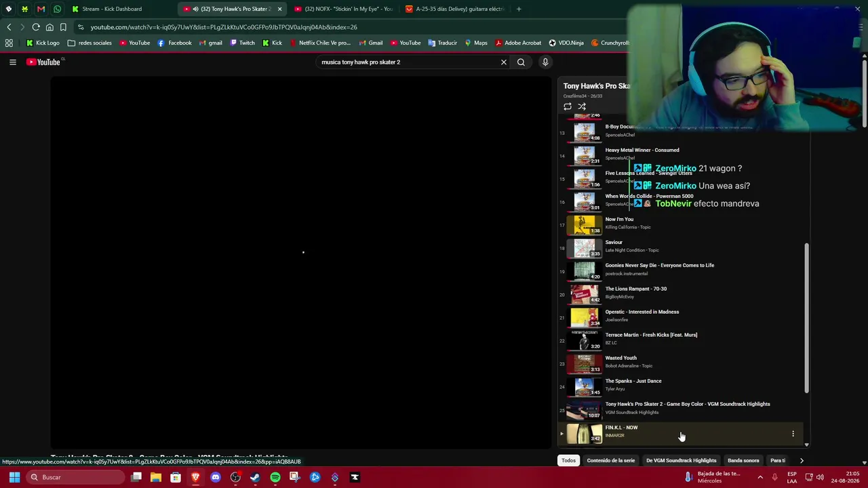Select the Todos filter chip
This screenshot has width=868, height=488.
(568, 461)
